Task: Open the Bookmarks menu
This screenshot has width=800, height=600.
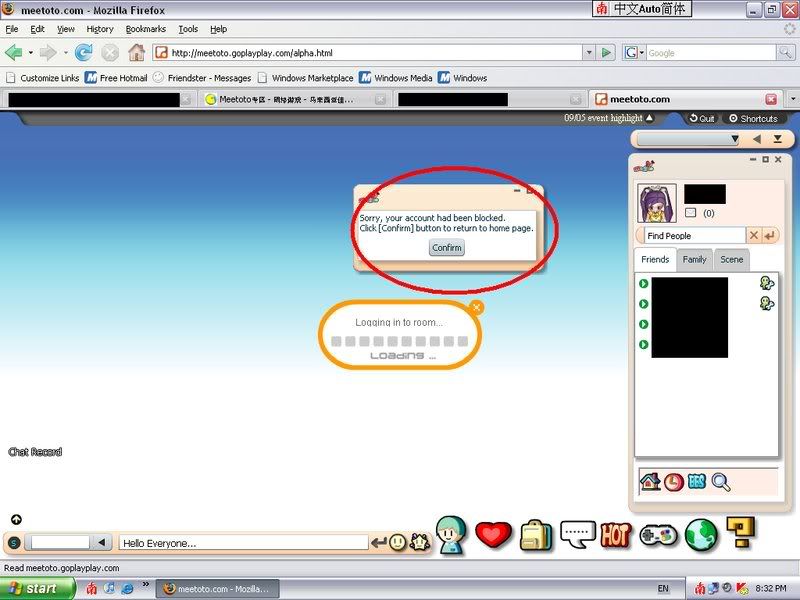Action: tap(146, 29)
